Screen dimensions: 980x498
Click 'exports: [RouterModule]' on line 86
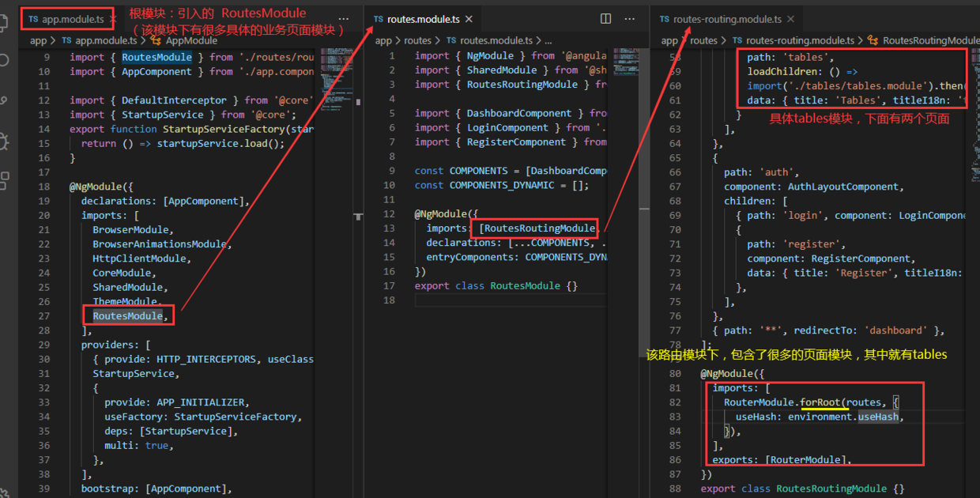(x=782, y=459)
